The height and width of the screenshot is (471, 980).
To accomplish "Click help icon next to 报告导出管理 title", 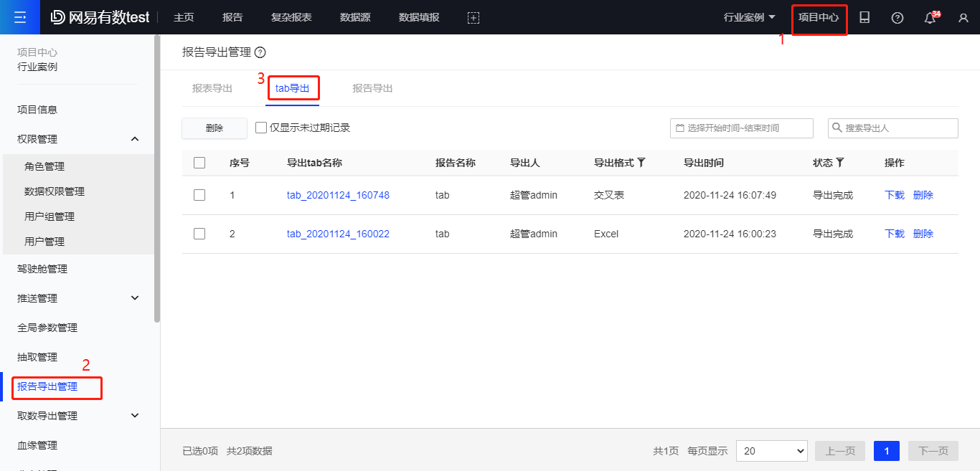I will [x=260, y=52].
